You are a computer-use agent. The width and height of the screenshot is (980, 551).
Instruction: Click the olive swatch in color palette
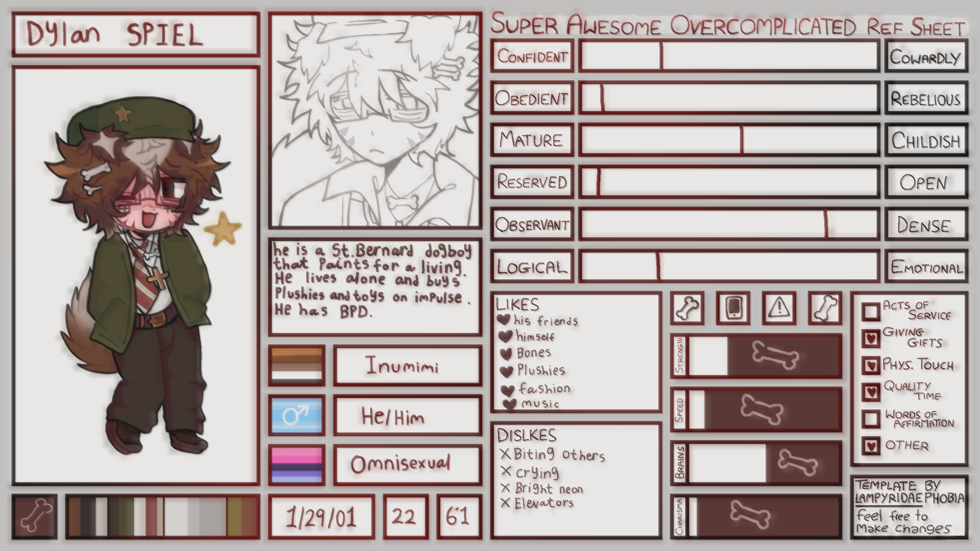pos(234,517)
